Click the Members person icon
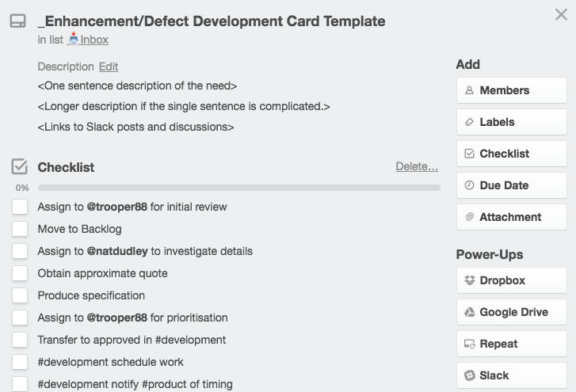Image resolution: width=576 pixels, height=392 pixels. [x=469, y=90]
